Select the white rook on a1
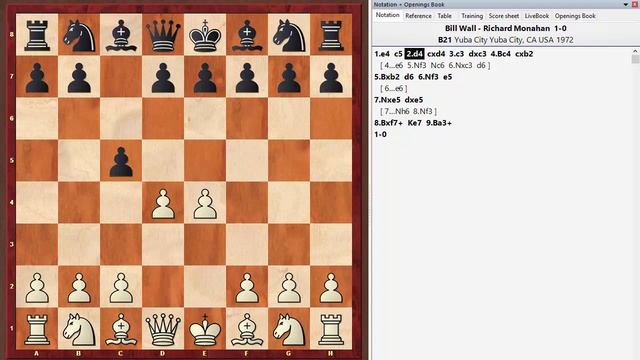This screenshot has width=640, height=360. [37, 329]
